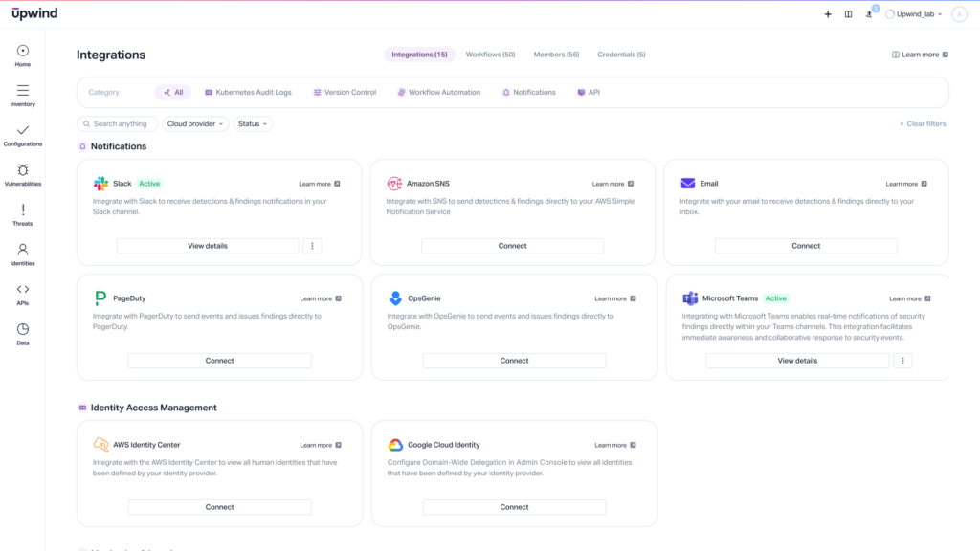
Task: Open the notifications bell in the top bar
Action: [869, 14]
